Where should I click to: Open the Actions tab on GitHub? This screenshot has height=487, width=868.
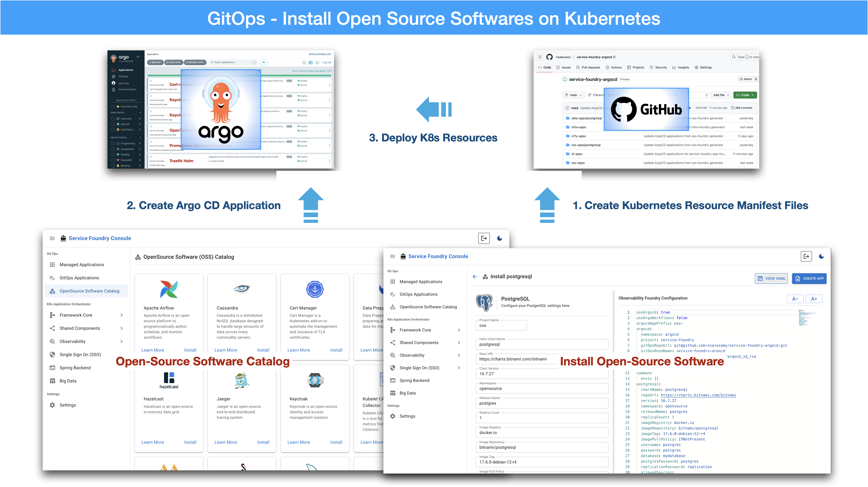click(x=614, y=67)
